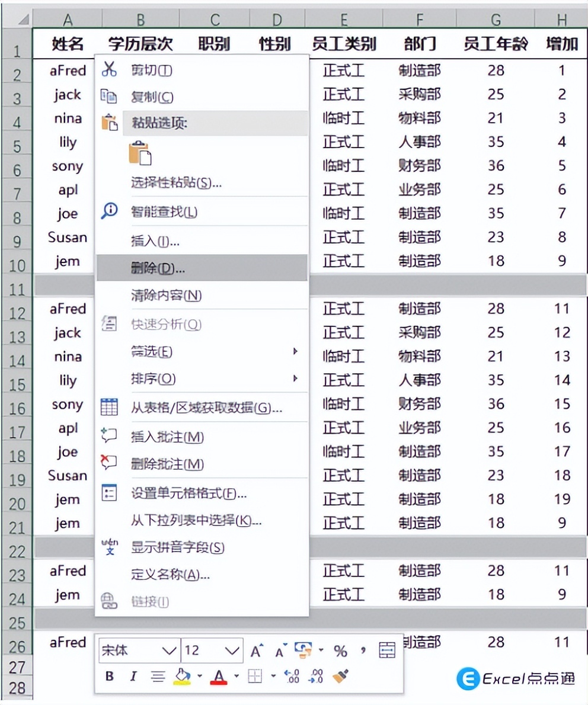Open the 宋体 font name dropdown

tap(169, 650)
